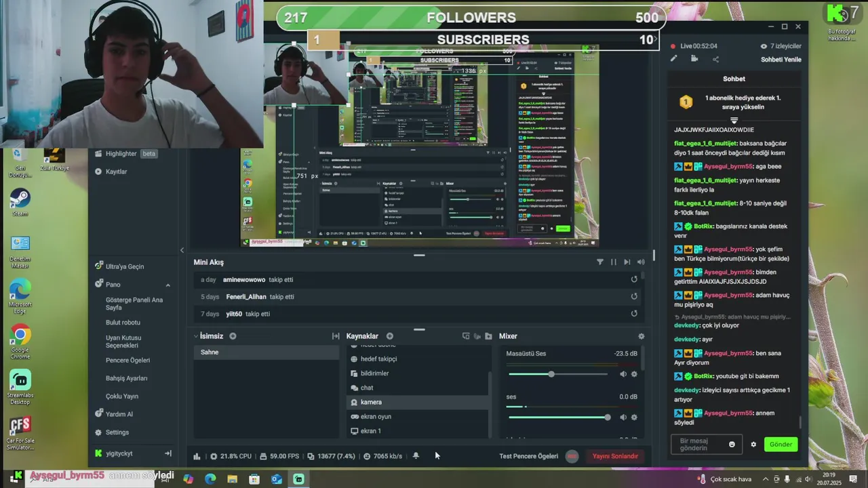Replay the yiit60 follow alert
The width and height of the screenshot is (868, 488).
(634, 313)
